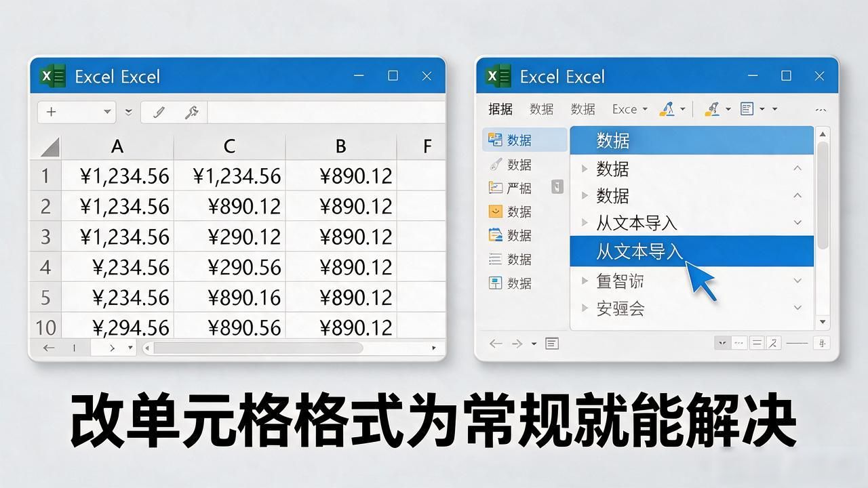Open the sheet list dropdown beside the chevron arrow
Image resolution: width=868 pixels, height=488 pixels.
tap(129, 348)
